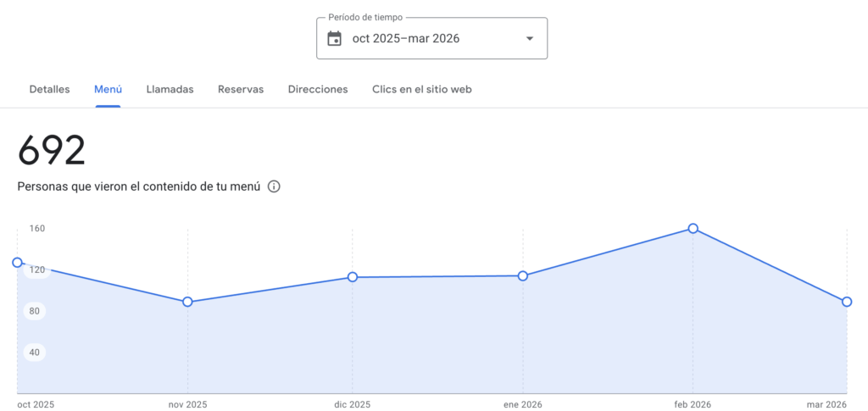
Task: Go to the Reservas tab
Action: (x=241, y=89)
